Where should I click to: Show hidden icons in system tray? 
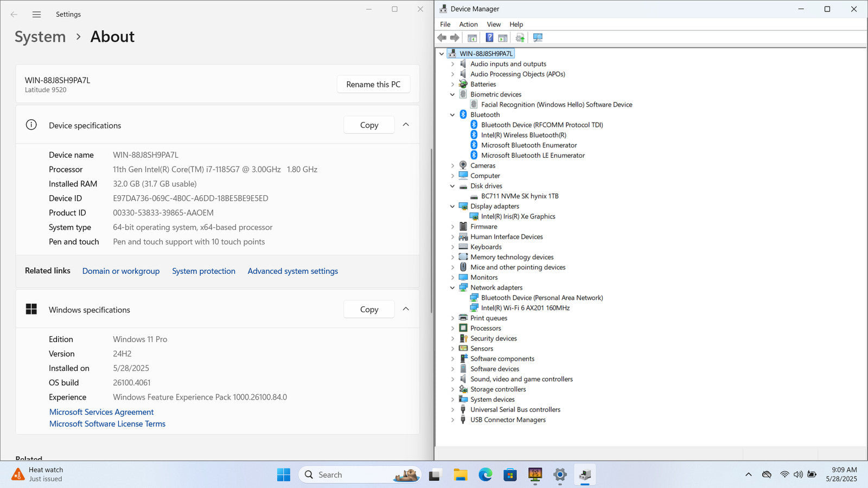[x=749, y=474]
